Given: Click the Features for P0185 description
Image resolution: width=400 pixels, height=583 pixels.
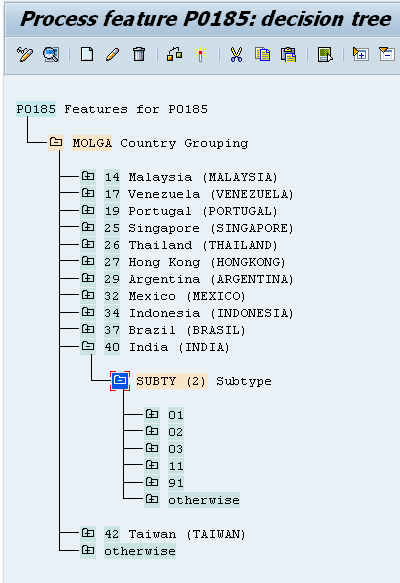Looking at the screenshot, I should click(136, 109).
